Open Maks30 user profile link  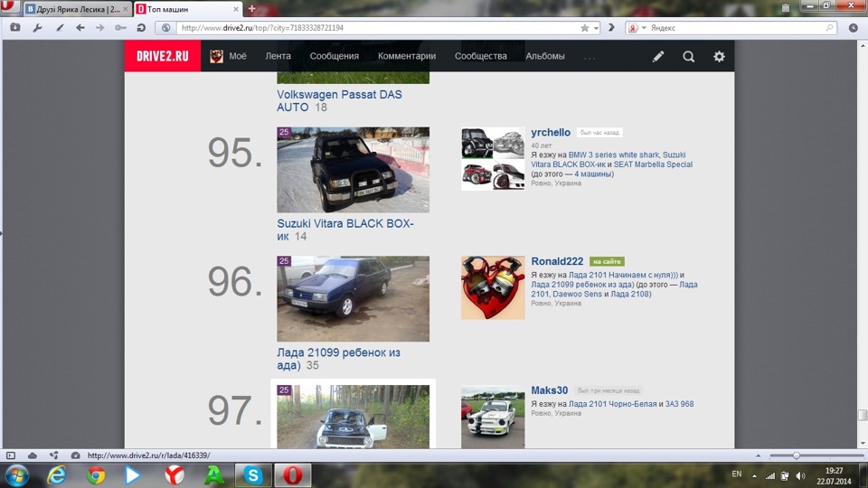tap(550, 390)
